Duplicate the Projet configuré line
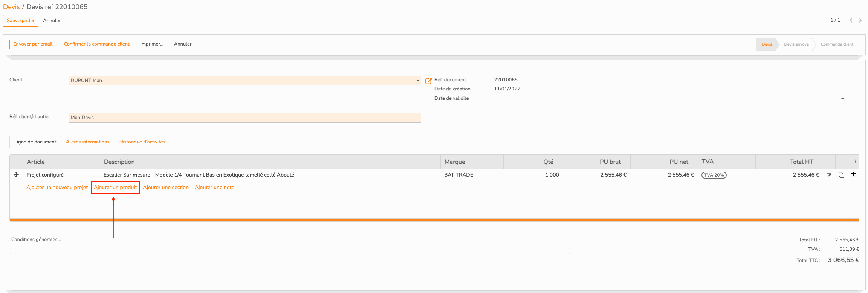 click(841, 175)
